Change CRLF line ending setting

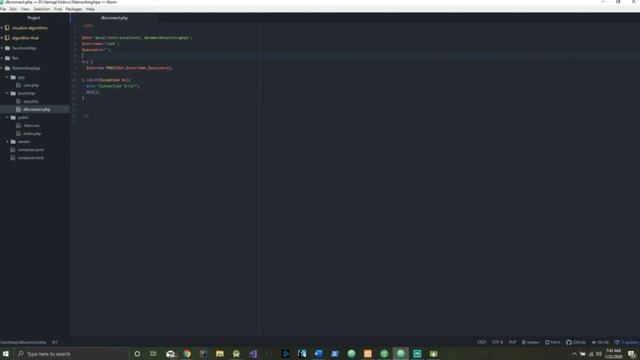pos(482,342)
